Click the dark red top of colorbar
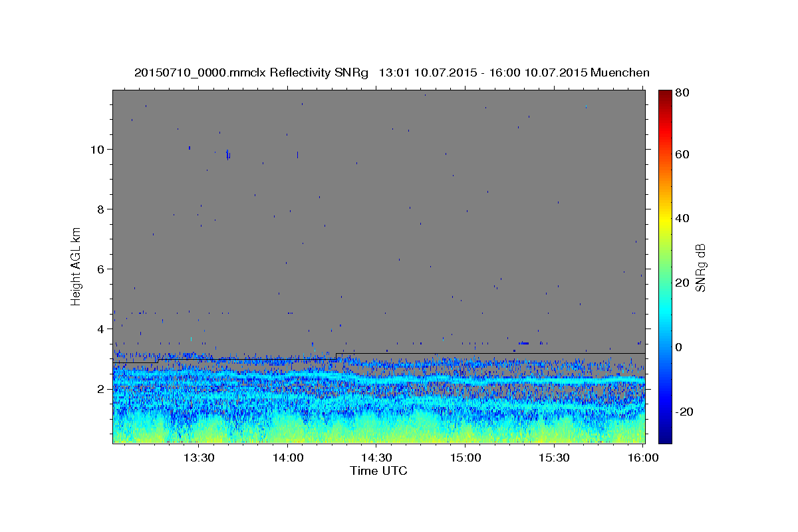The height and width of the screenshot is (532, 798). tap(664, 94)
